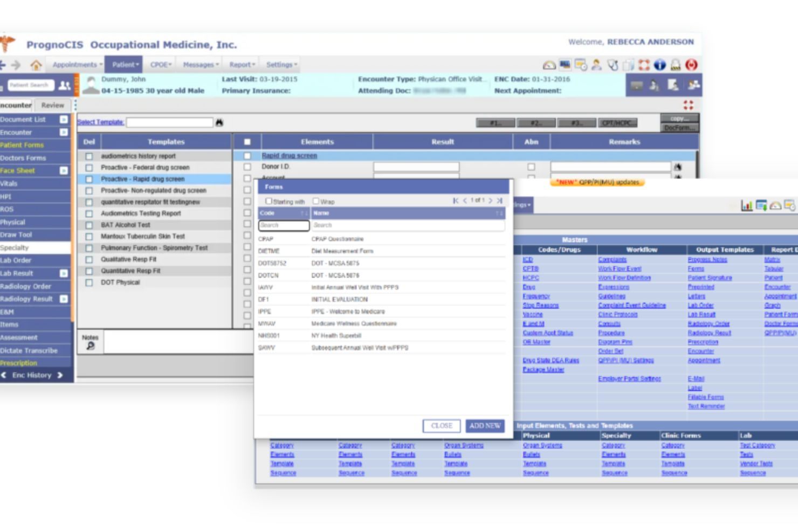
Task: Open the Patient dropdown menu
Action: point(124,65)
